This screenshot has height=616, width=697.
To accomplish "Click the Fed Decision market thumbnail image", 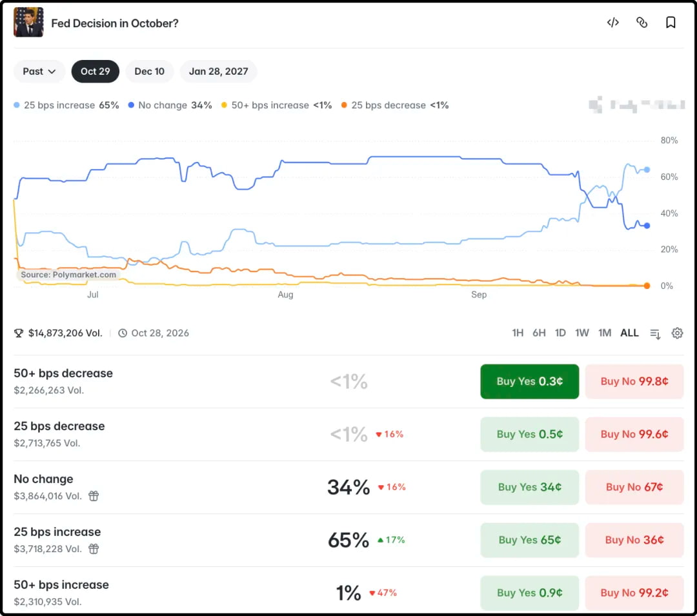I will point(28,22).
